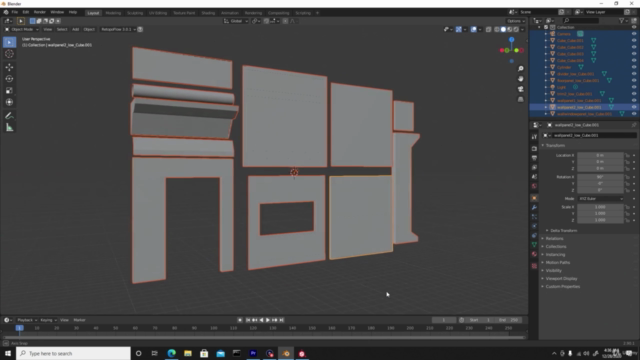Screen dimensions: 640x360
Task: Switch to the Shading workspace tab
Action: pyautogui.click(x=208, y=13)
